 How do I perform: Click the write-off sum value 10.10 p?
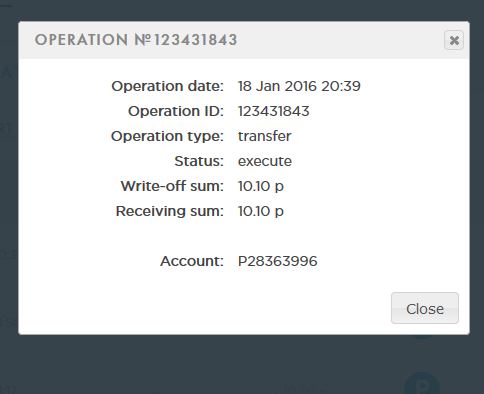click(261, 186)
